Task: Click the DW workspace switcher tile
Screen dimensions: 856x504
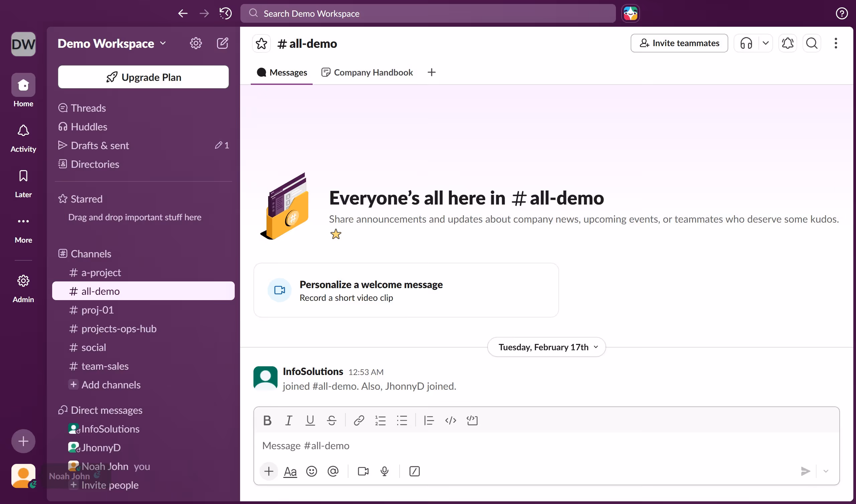Action: point(23,44)
